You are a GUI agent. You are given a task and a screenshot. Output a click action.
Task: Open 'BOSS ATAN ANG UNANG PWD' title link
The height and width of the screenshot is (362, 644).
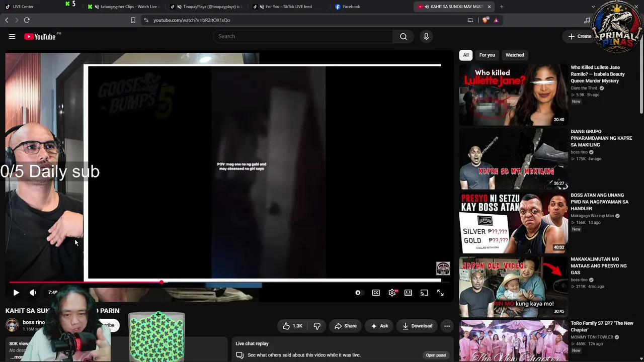pyautogui.click(x=599, y=202)
